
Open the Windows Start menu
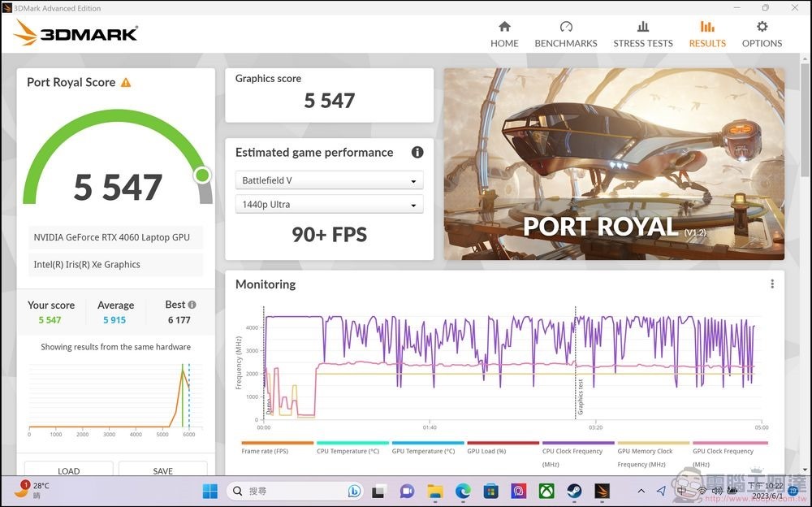210,491
